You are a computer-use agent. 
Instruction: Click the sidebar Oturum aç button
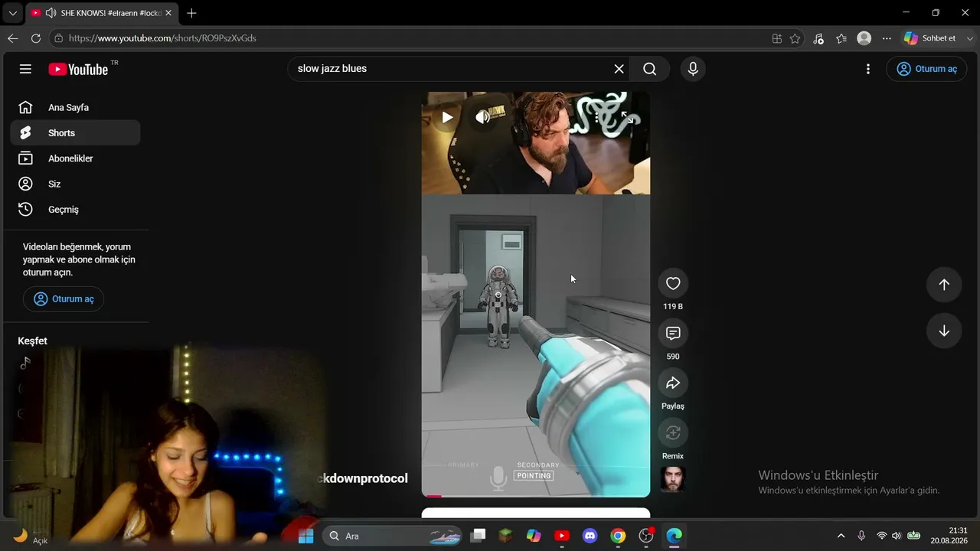tap(64, 298)
